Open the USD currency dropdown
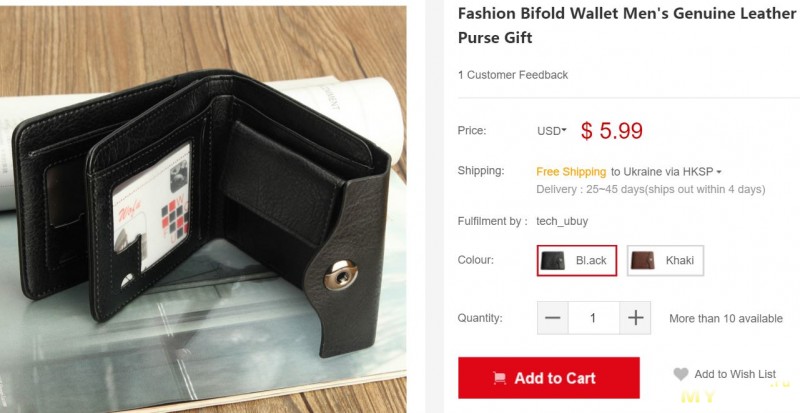This screenshot has width=800, height=413. [x=552, y=131]
